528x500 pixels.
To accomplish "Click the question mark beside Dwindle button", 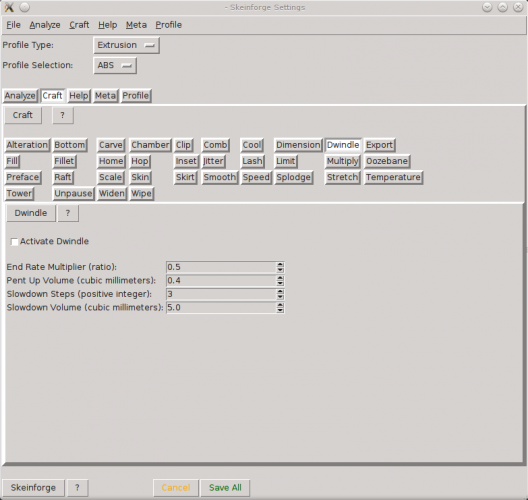I will coord(68,213).
